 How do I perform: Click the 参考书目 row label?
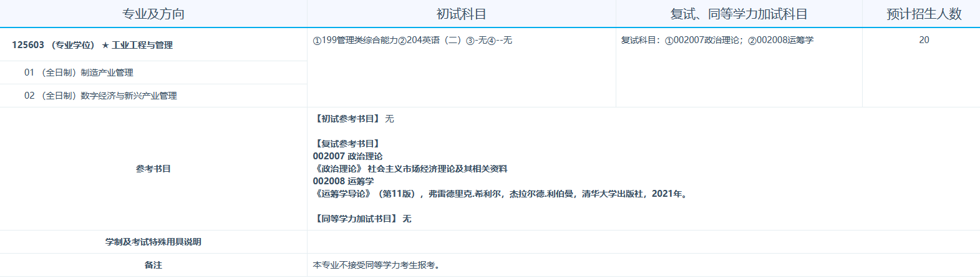[153, 169]
